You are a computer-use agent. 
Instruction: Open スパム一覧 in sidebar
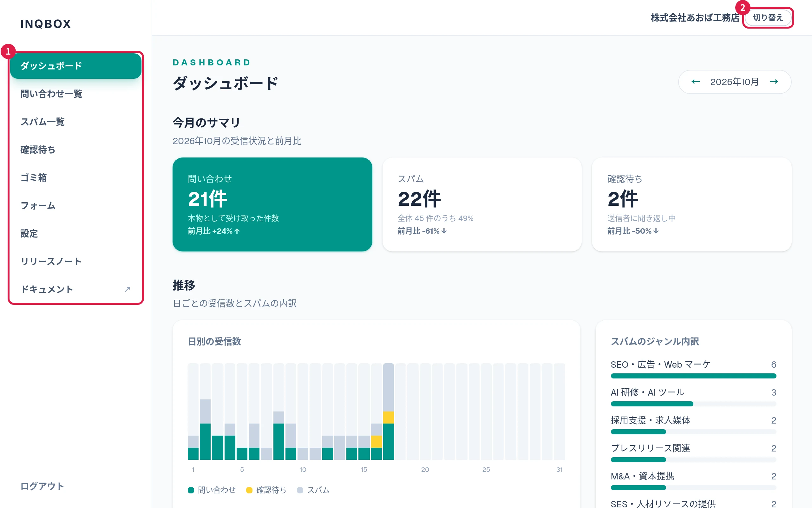coord(75,122)
